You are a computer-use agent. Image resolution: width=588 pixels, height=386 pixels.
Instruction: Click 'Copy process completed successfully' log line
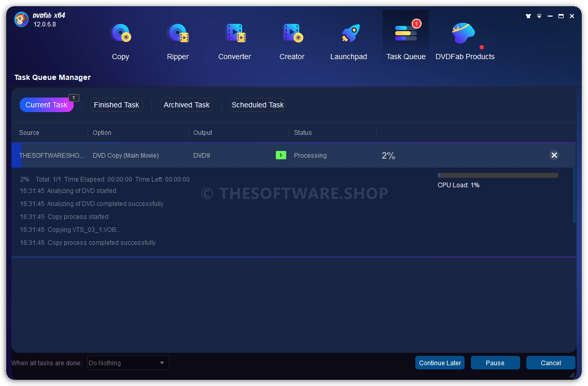[x=88, y=243]
